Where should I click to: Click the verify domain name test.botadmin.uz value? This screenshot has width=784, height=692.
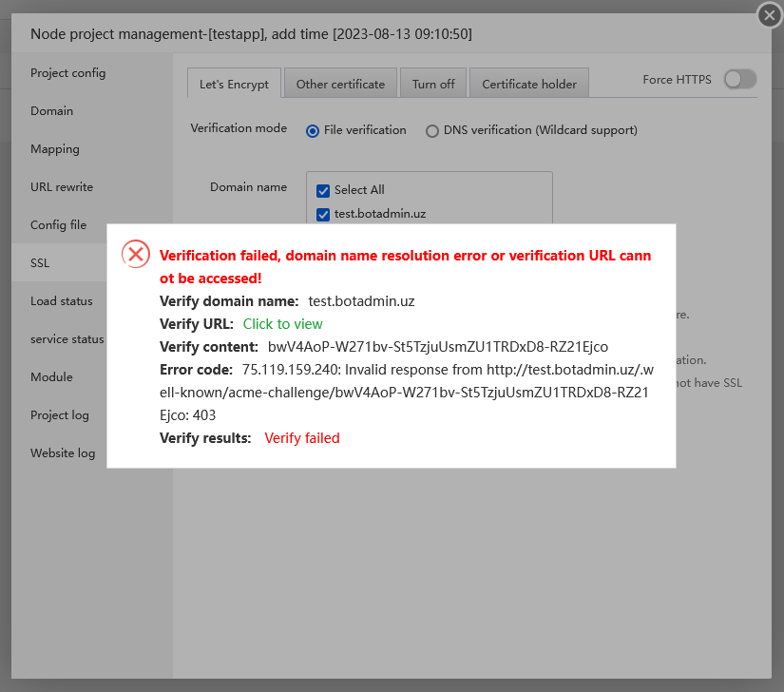[x=361, y=301]
